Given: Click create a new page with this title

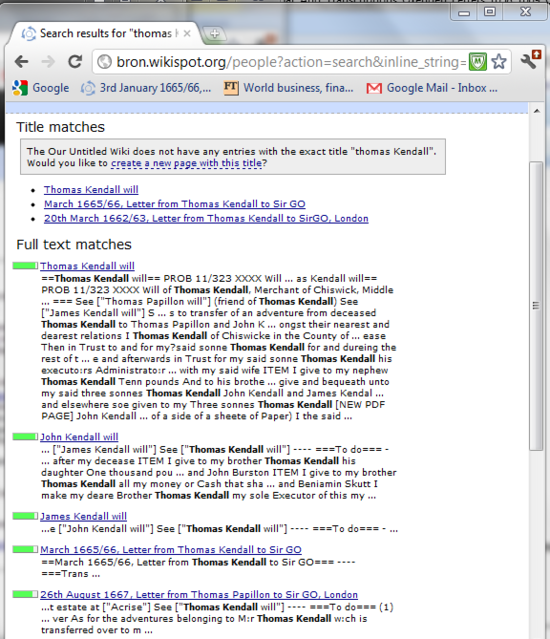Looking at the screenshot, I should pos(187,163).
